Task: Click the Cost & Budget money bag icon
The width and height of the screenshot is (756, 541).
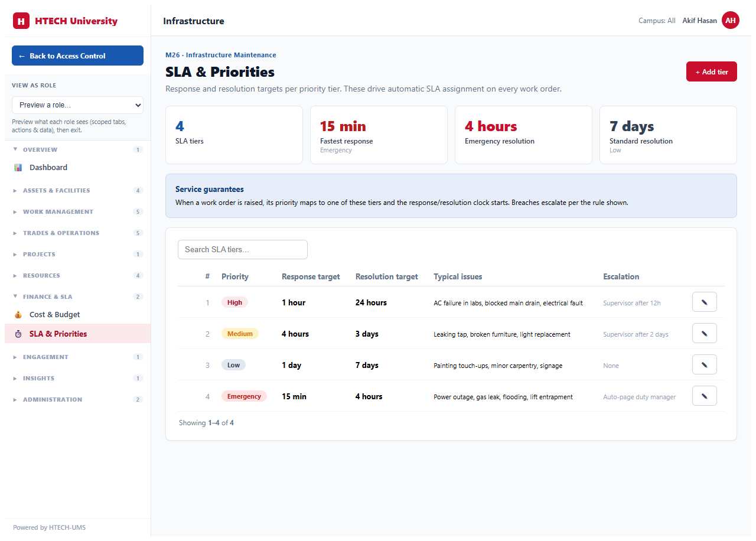Action: click(x=18, y=315)
